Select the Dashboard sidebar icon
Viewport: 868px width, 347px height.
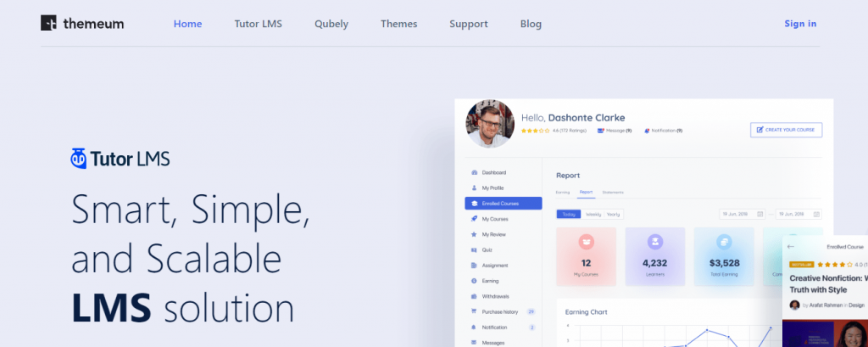[x=474, y=172]
